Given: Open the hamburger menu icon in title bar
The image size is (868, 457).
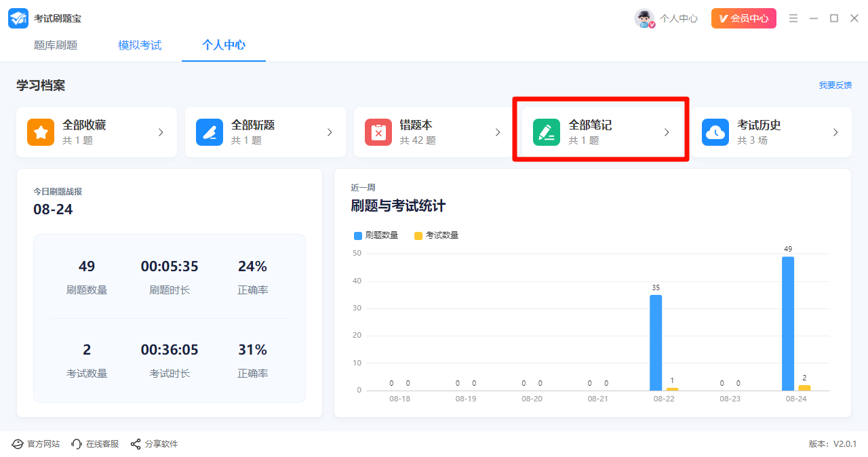Looking at the screenshot, I should tap(793, 18).
